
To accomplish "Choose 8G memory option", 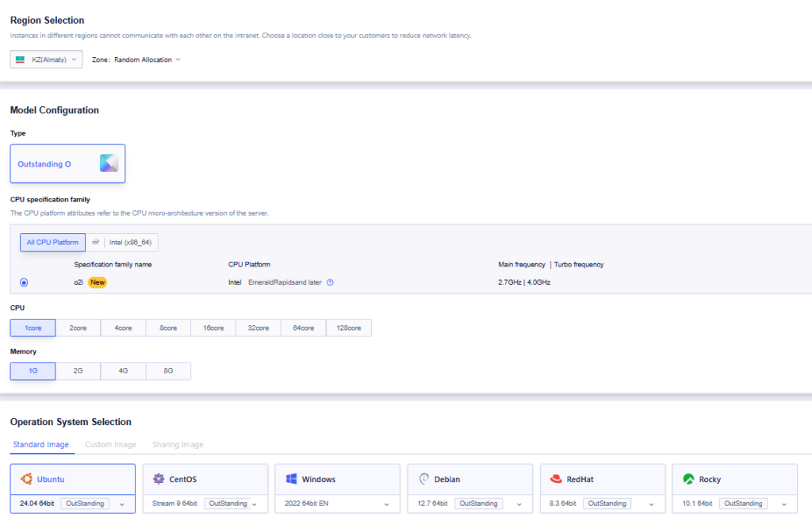I will [168, 370].
